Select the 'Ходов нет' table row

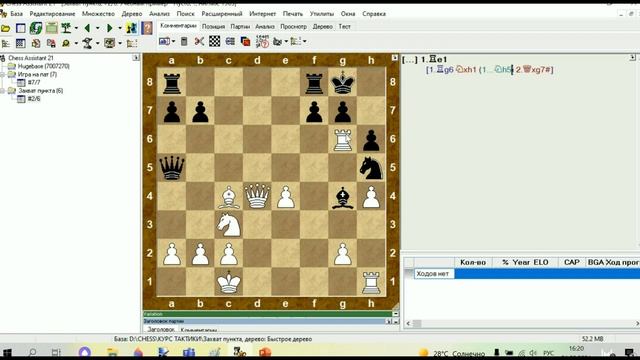[527, 274]
